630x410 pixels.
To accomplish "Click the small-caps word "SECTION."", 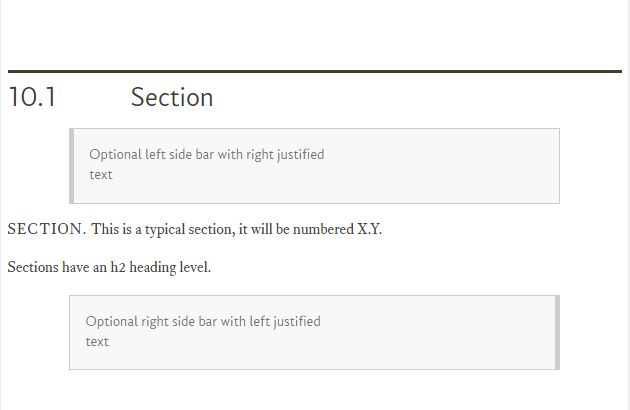I will click(47, 229).
